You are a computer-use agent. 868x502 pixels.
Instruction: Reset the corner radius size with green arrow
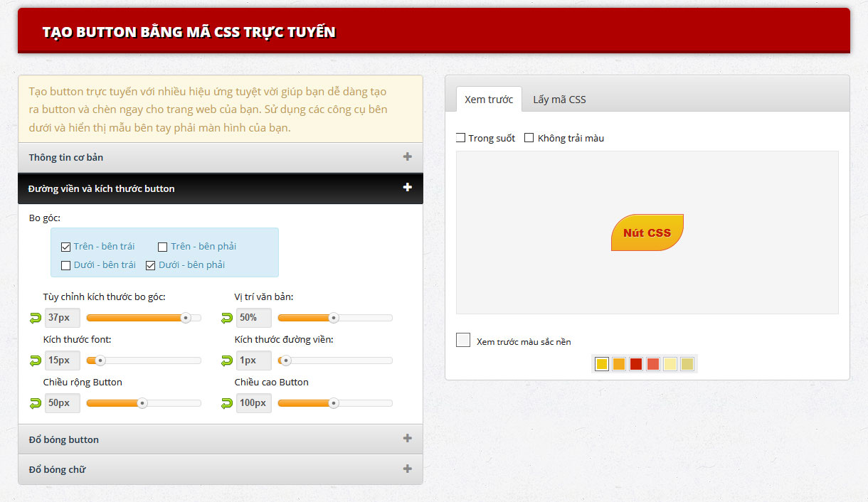[x=35, y=318]
